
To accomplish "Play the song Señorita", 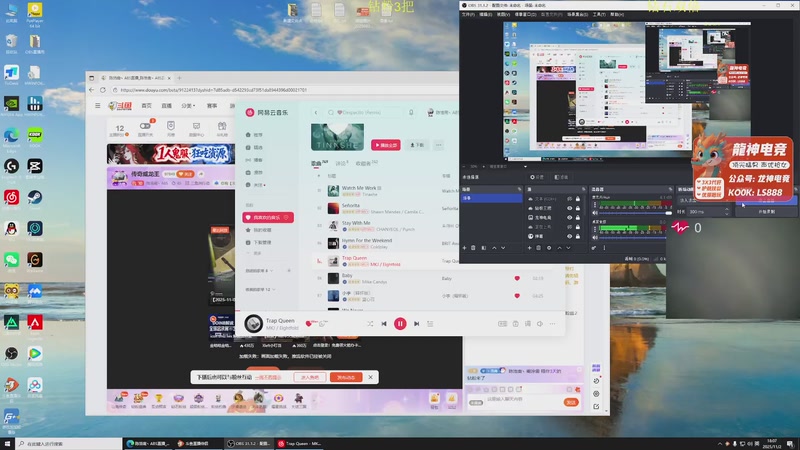I will 351,205.
